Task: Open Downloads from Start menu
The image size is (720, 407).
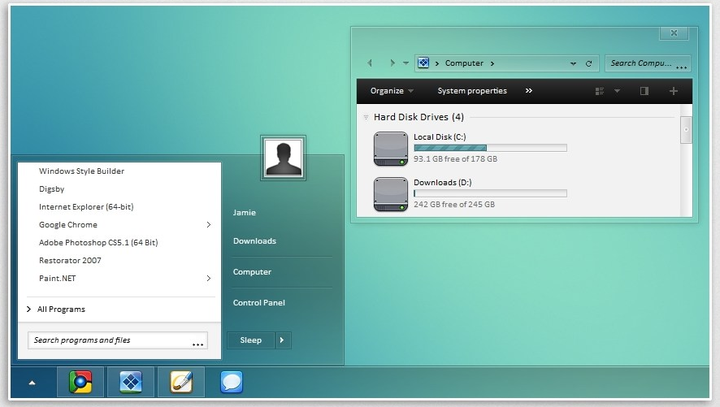Action: tap(254, 241)
